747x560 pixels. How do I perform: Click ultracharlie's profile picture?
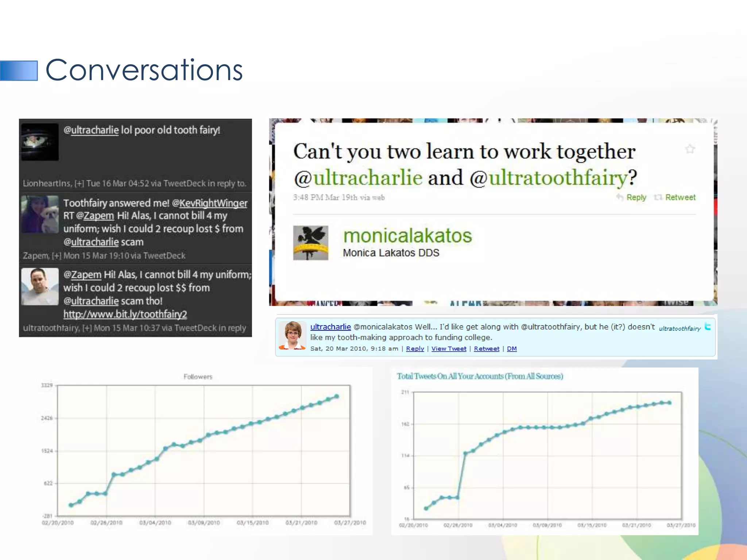coord(293,335)
